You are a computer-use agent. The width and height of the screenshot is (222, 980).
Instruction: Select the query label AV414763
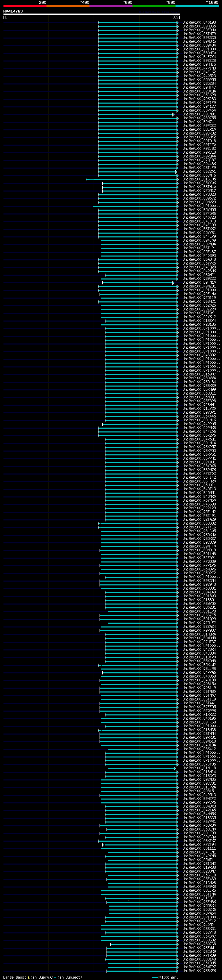point(13,11)
